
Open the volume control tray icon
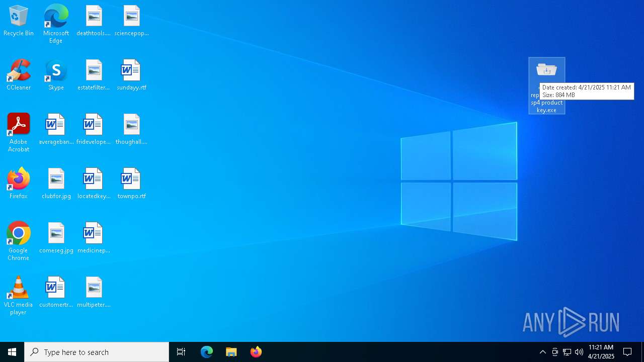579,352
